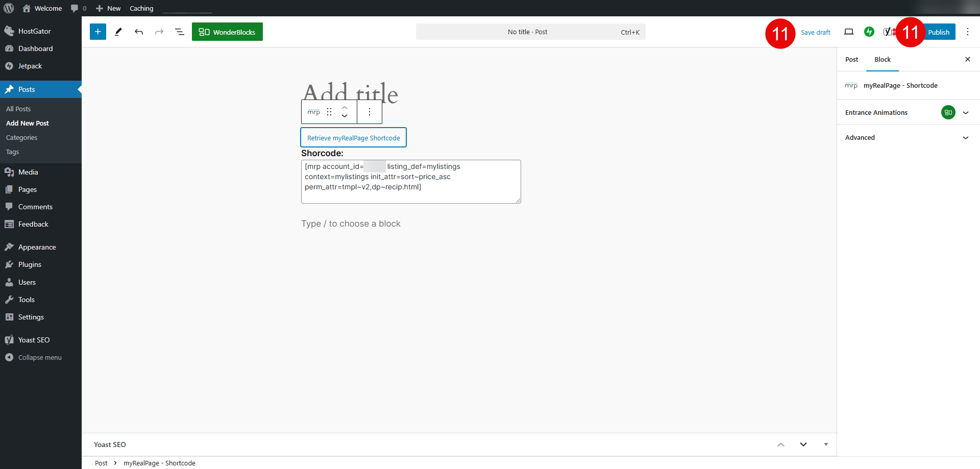Visit the Welcome site home link
Image resolution: width=980 pixels, height=469 pixels.
(x=42, y=8)
